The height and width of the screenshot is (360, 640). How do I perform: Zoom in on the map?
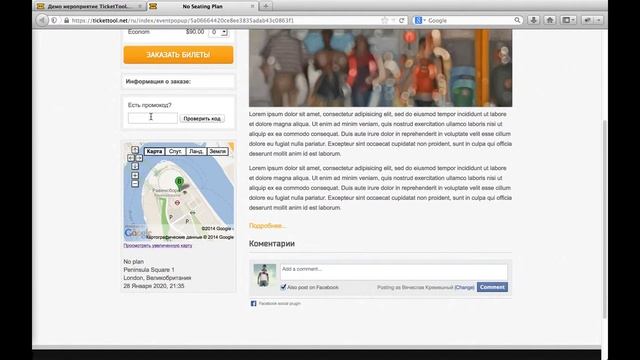pyautogui.click(x=135, y=176)
